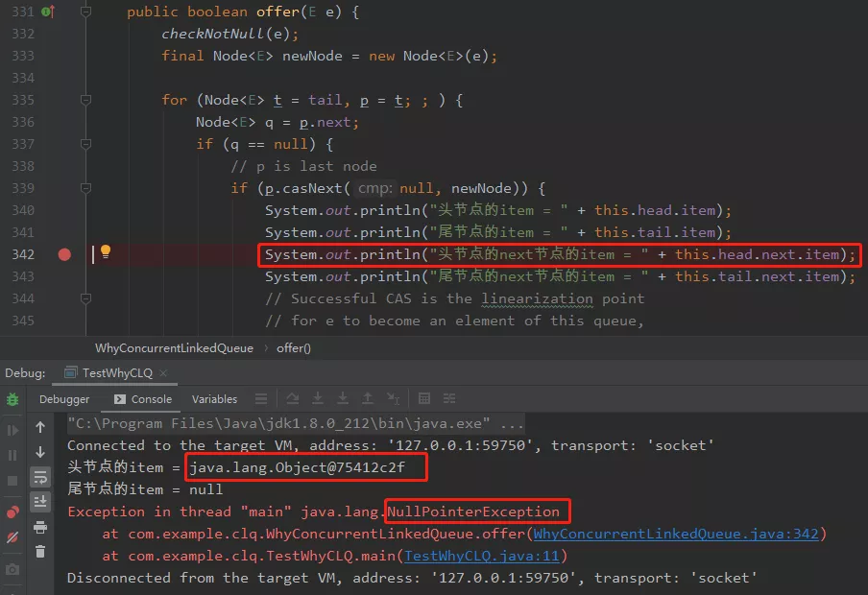Viewport: 868px width, 595px height.
Task: Open the WhyConcurrentLinkedQueue.java:342 stack trace link
Action: [675, 535]
